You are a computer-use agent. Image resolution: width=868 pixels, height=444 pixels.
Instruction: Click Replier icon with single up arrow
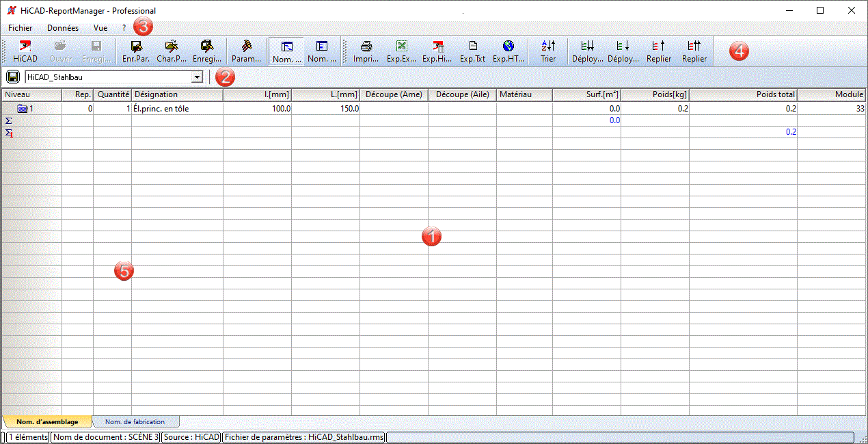[659, 51]
